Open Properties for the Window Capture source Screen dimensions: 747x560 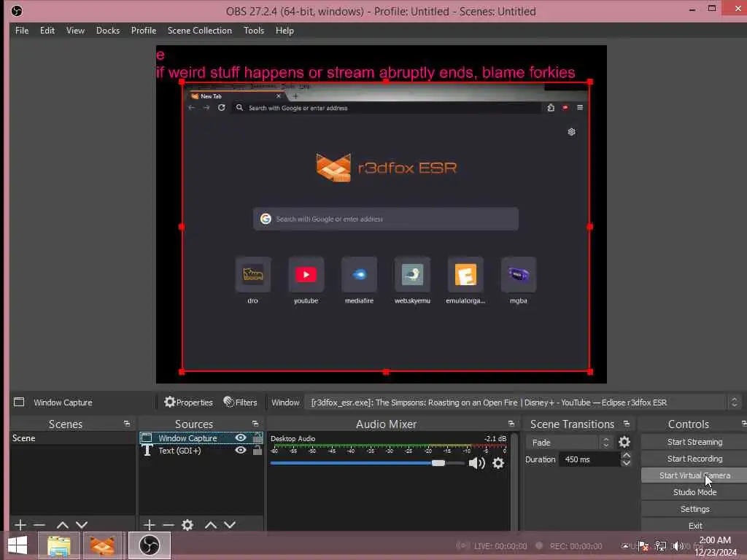point(188,402)
